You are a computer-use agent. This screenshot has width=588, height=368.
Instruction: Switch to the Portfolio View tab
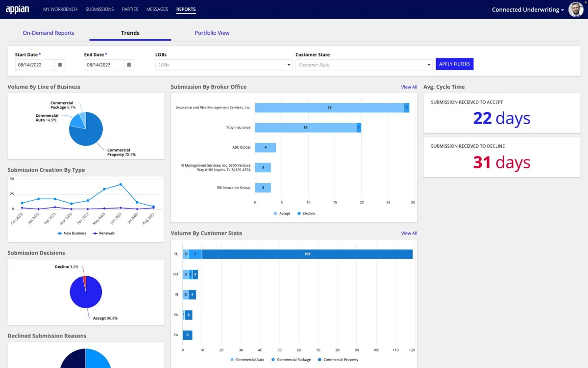(212, 33)
